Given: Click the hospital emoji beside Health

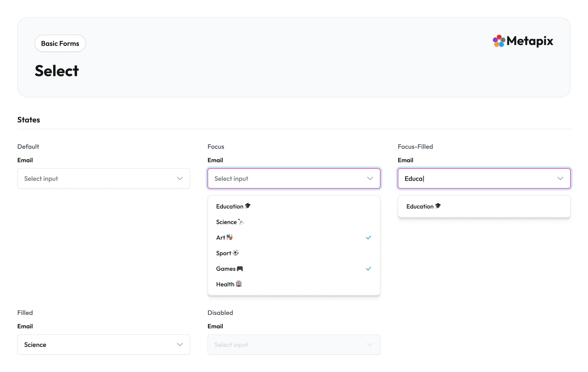Looking at the screenshot, I should 239,284.
